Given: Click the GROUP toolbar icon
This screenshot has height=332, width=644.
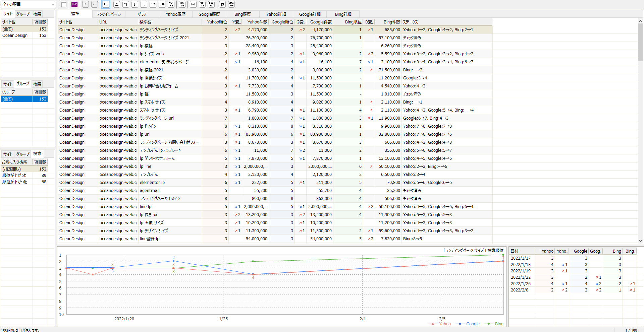Looking at the screenshot, I should [x=231, y=4].
